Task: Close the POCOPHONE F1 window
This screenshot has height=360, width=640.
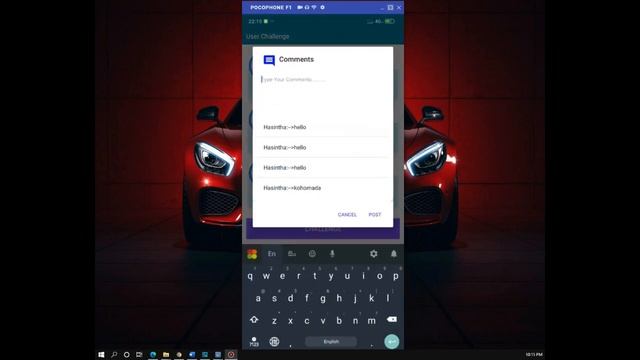Action: 399,7
